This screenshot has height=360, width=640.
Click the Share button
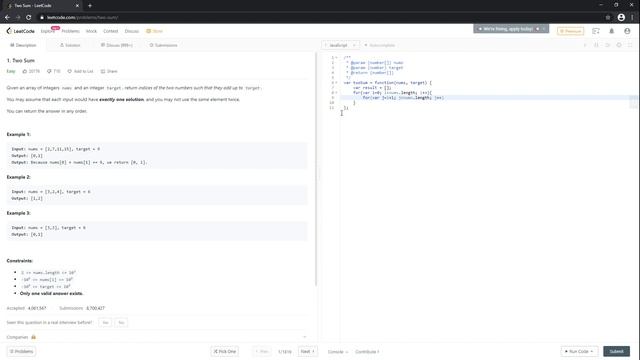click(109, 71)
